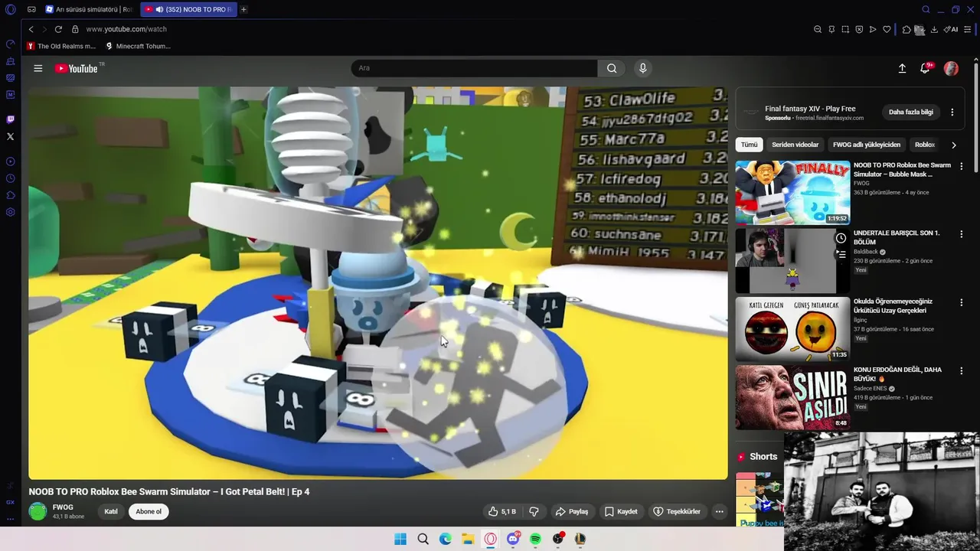Open options for Uzay Gerçekleri video
The width and height of the screenshot is (980, 551).
click(962, 302)
